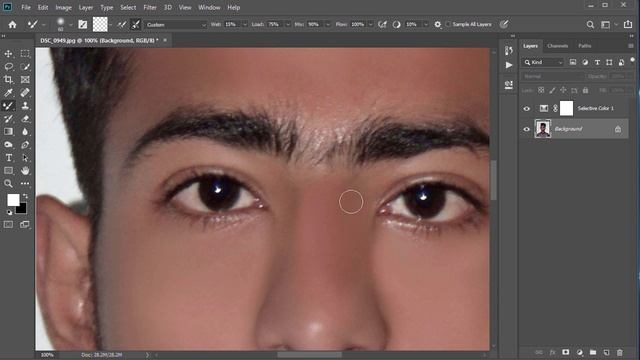Open the File menu
The height and width of the screenshot is (360, 640).
click(x=26, y=7)
